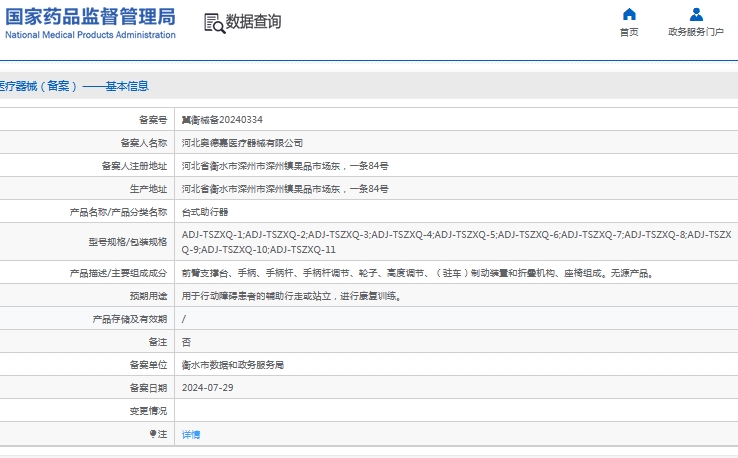Click the 否 value in 备注 row
Image resolution: width=738 pixels, height=458 pixels.
pyautogui.click(x=186, y=342)
